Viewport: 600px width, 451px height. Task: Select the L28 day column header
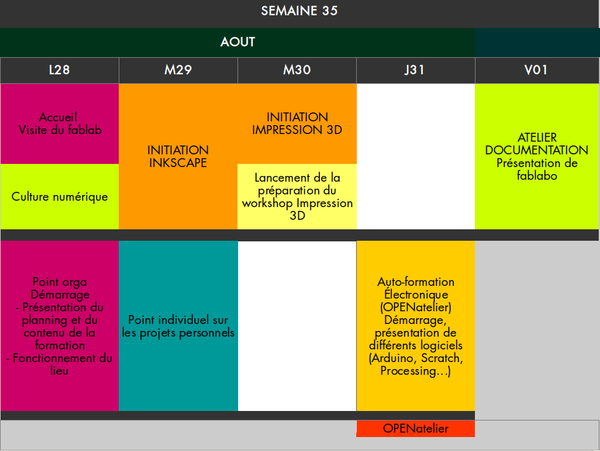click(x=59, y=71)
